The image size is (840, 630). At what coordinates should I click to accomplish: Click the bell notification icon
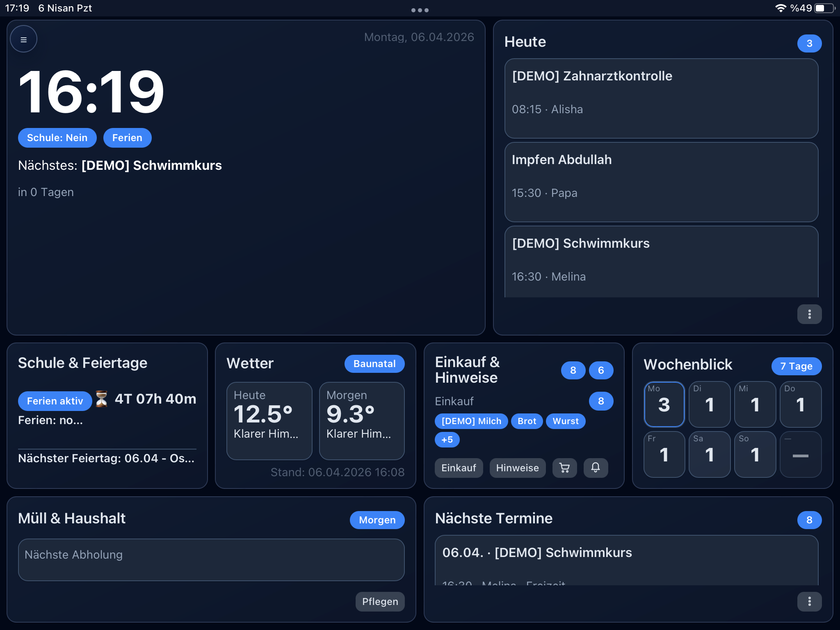click(x=596, y=468)
